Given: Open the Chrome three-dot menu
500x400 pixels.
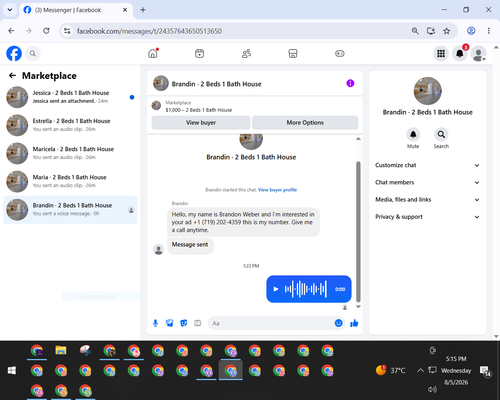Looking at the screenshot, I should point(489,31).
